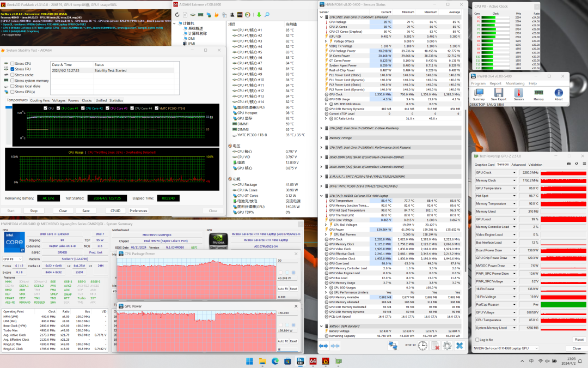Viewport: 588px width, 368px height.
Task: Click the green download arrow in AIDA64 toolbar
Action: (259, 15)
